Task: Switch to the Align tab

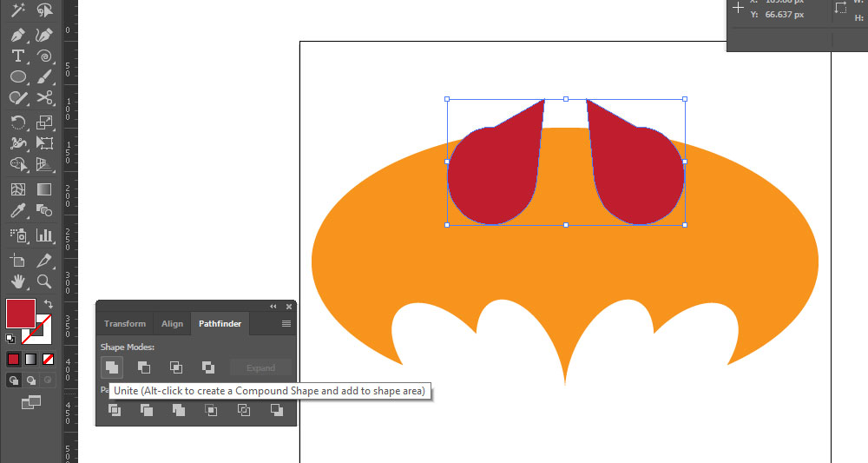Action: tap(172, 323)
